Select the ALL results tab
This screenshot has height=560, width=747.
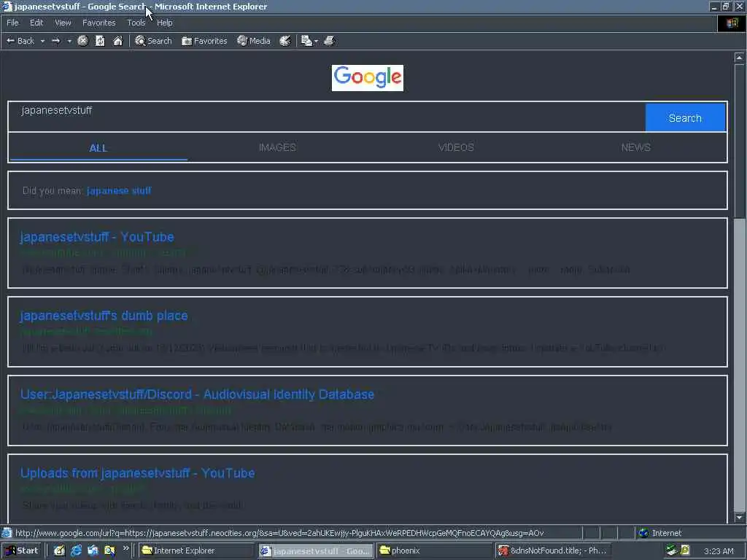pyautogui.click(x=98, y=147)
